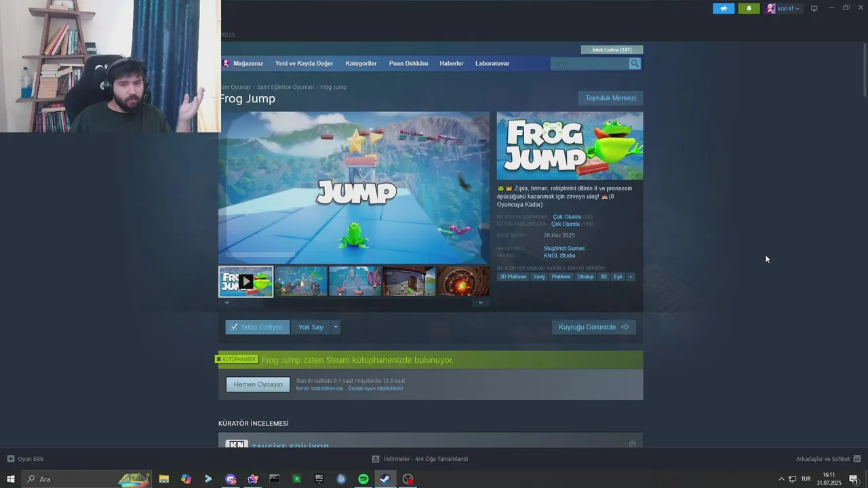Click the thumbnail strip left arrow
The height and width of the screenshot is (488, 868).
coord(226,302)
